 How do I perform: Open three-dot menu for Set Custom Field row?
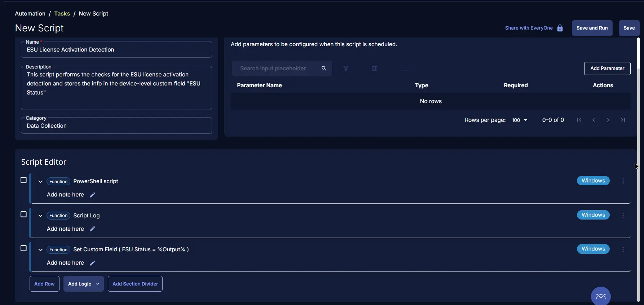(623, 249)
